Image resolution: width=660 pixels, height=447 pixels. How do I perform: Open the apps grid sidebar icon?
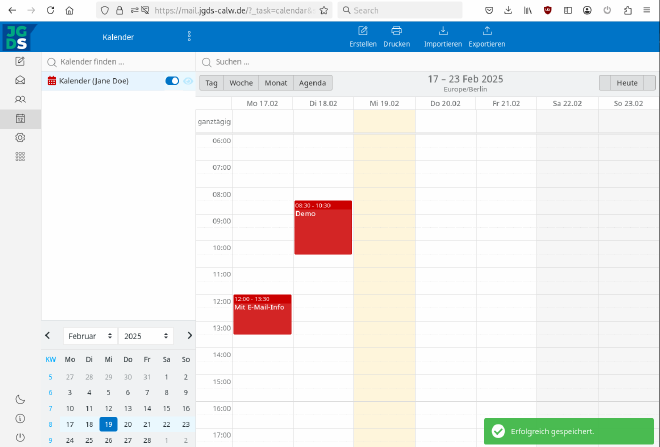point(20,157)
